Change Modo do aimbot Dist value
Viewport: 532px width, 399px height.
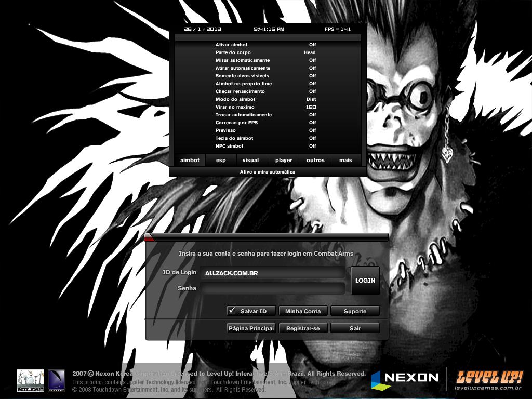pos(311,99)
